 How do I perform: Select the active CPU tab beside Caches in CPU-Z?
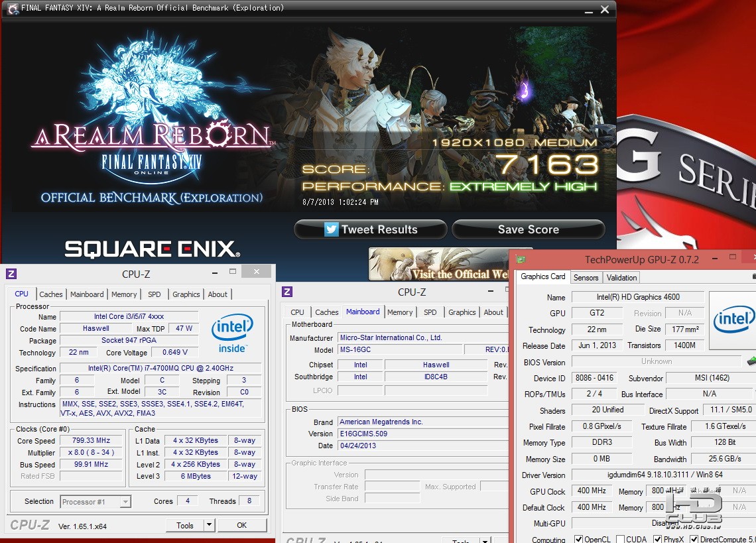pyautogui.click(x=22, y=294)
